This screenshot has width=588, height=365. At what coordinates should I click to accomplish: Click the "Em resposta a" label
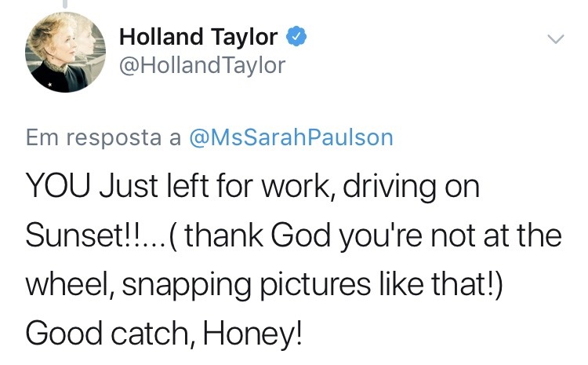(x=103, y=137)
